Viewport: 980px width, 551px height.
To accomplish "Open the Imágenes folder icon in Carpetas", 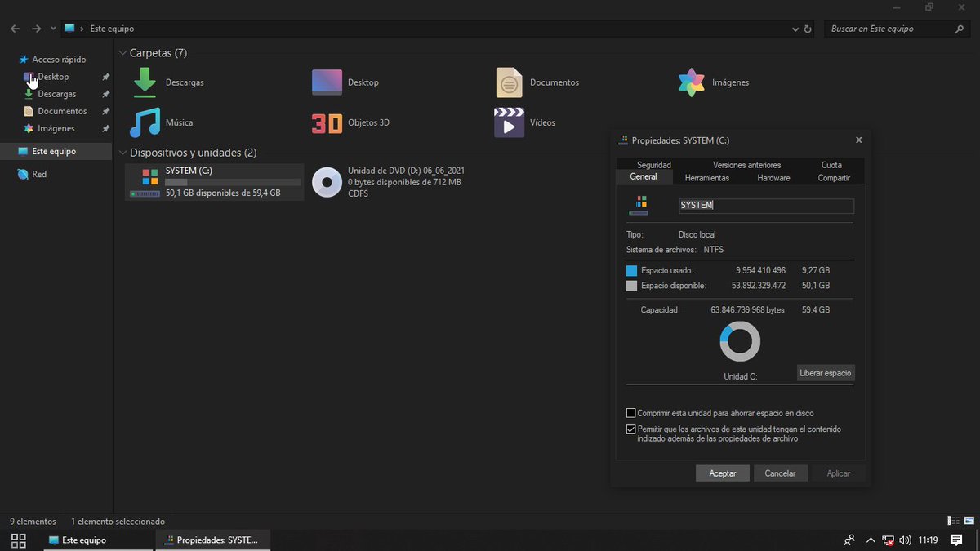I will point(692,82).
